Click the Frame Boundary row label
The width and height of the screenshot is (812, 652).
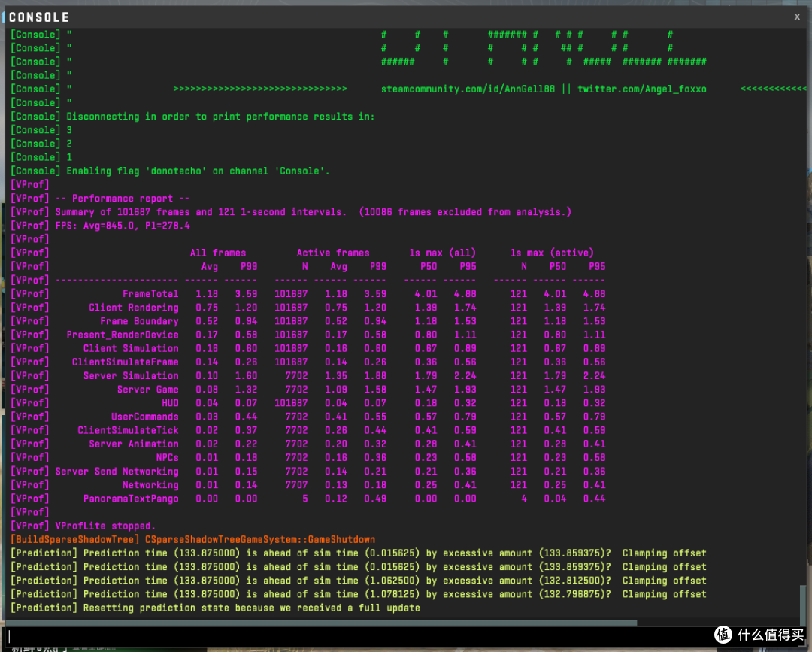[139, 321]
